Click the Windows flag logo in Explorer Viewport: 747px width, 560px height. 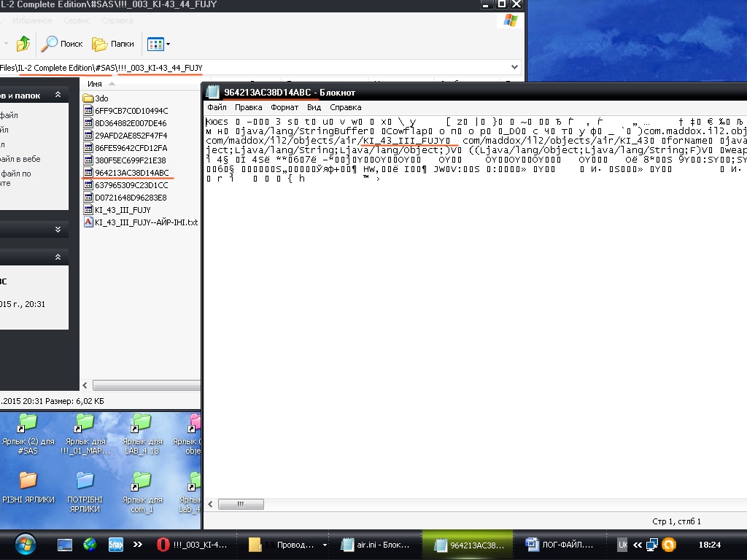pyautogui.click(x=510, y=20)
